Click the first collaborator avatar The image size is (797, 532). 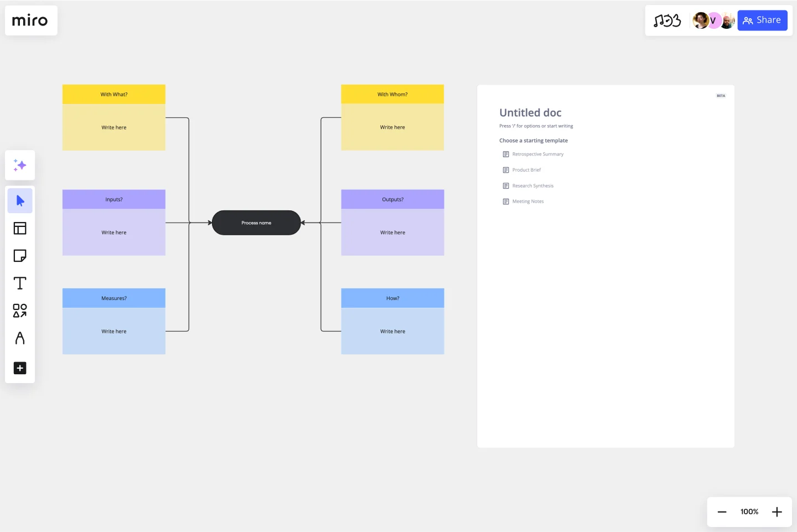(701, 20)
